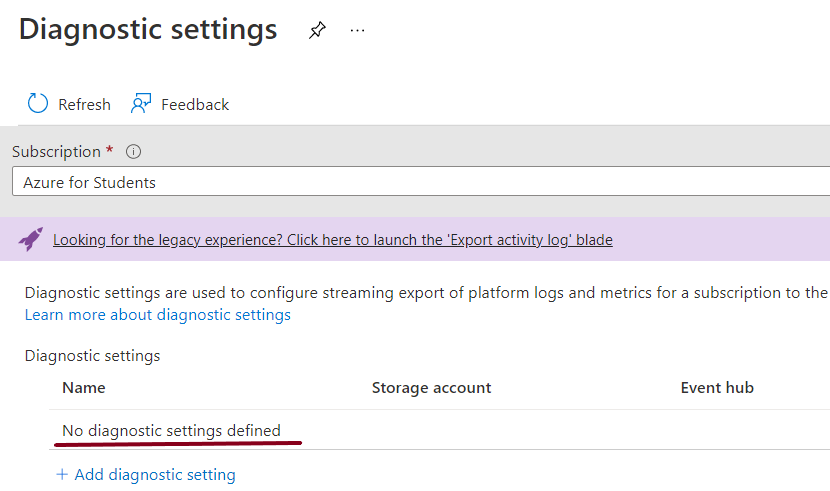Image resolution: width=830 pixels, height=491 pixels.
Task: Show the Subscription info tooltip icon
Action: click(x=133, y=152)
